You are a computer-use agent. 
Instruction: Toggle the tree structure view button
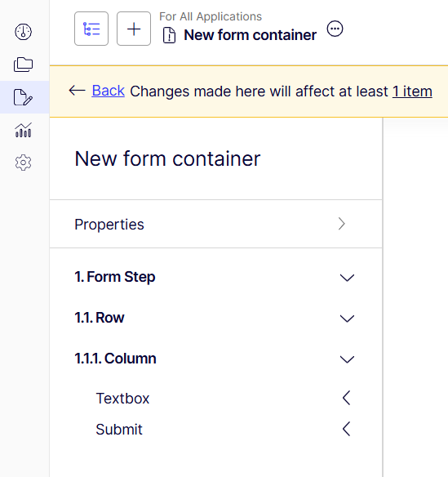click(x=91, y=29)
